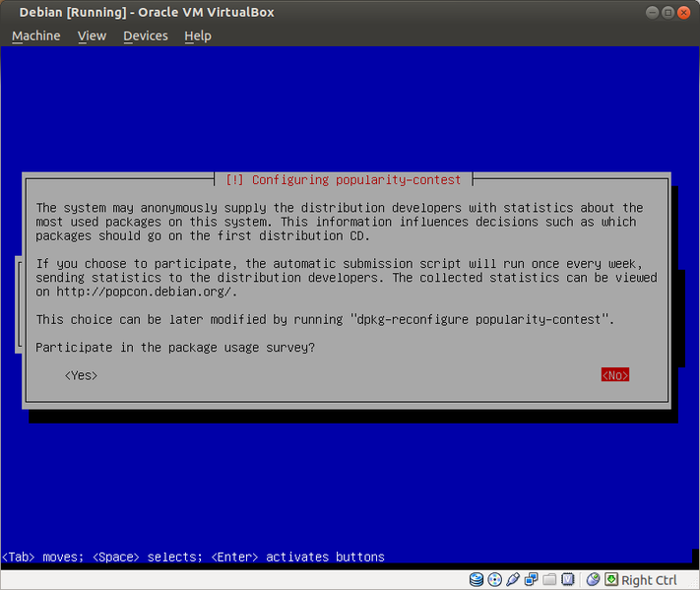The image size is (700, 590).
Task: Close the Debian VM window
Action: point(684,12)
